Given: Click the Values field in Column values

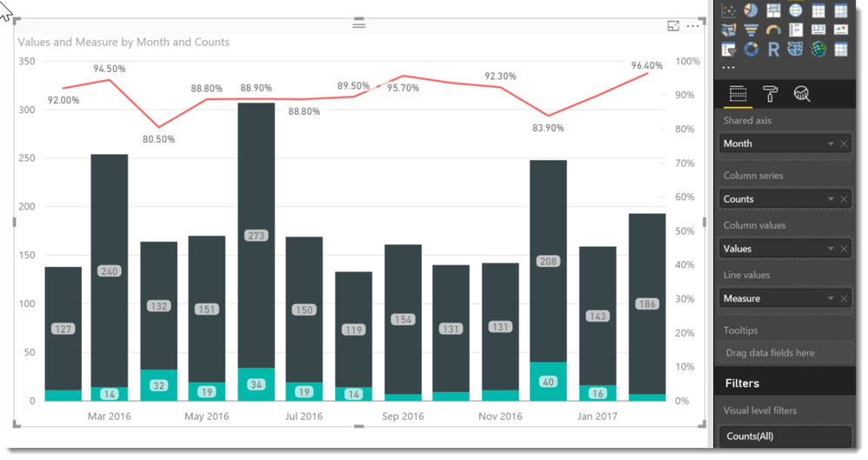Looking at the screenshot, I should 785,249.
